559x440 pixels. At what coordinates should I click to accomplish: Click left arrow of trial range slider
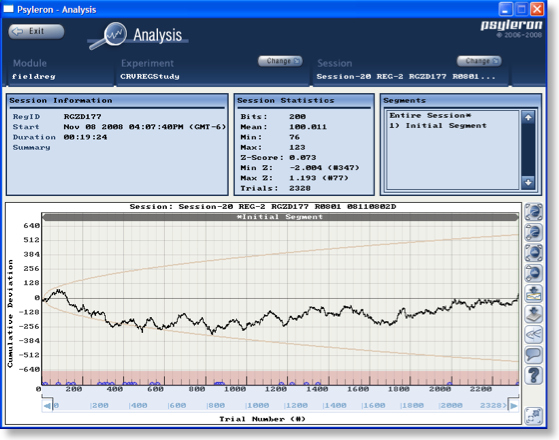47,406
